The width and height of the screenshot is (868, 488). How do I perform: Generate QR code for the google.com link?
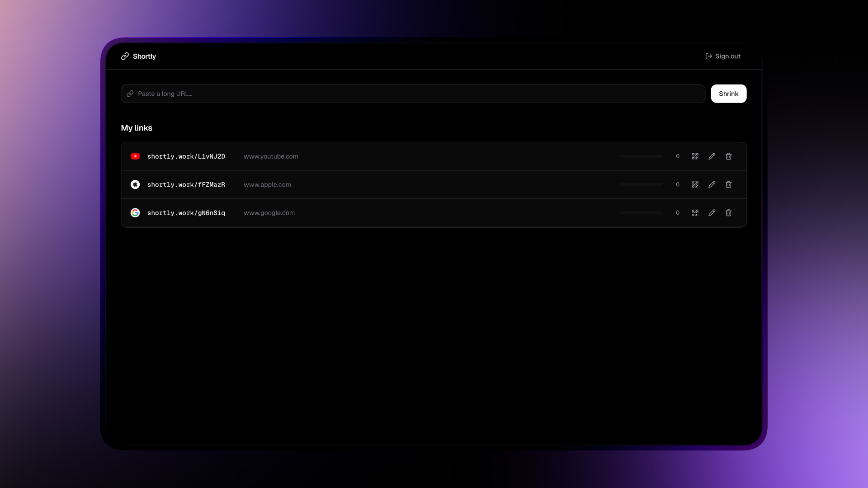pyautogui.click(x=695, y=213)
